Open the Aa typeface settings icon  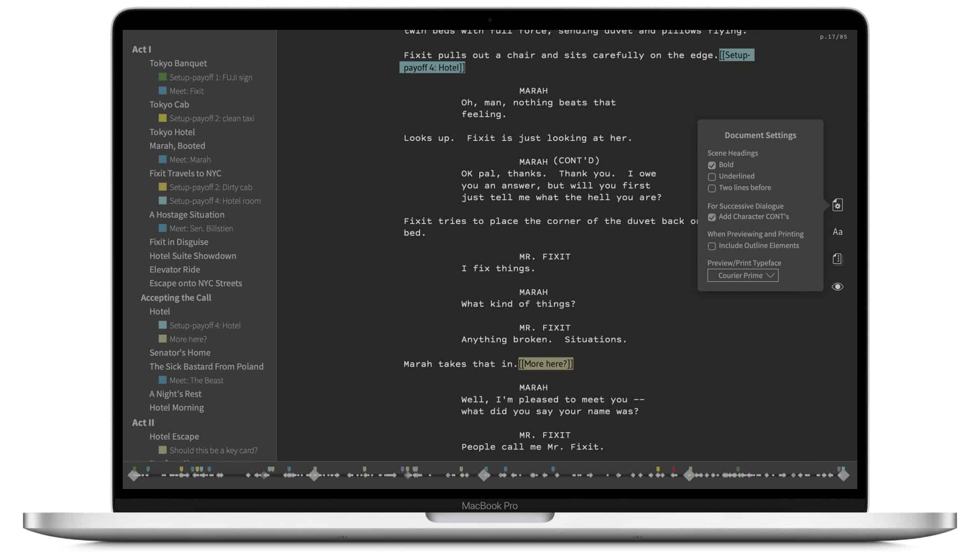(837, 232)
